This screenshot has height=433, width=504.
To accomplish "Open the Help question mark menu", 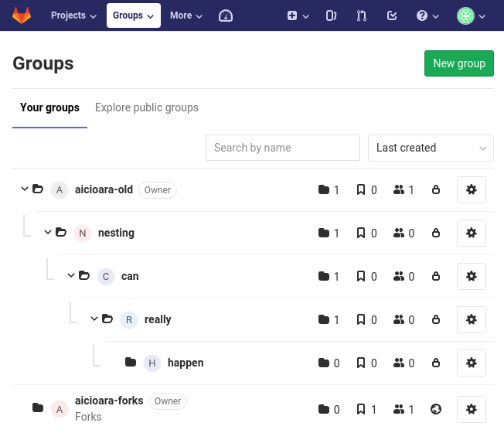I will coord(427,15).
